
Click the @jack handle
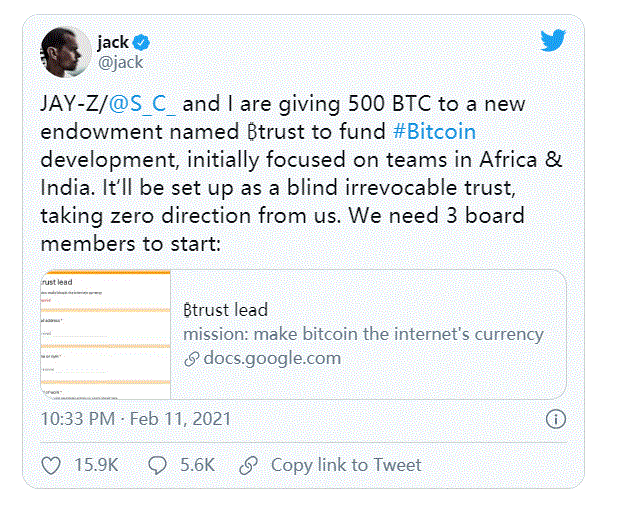point(119,62)
